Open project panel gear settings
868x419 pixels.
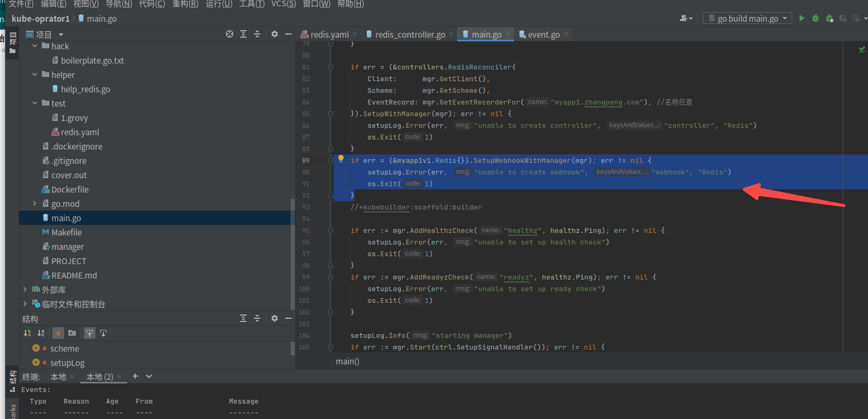tap(275, 34)
